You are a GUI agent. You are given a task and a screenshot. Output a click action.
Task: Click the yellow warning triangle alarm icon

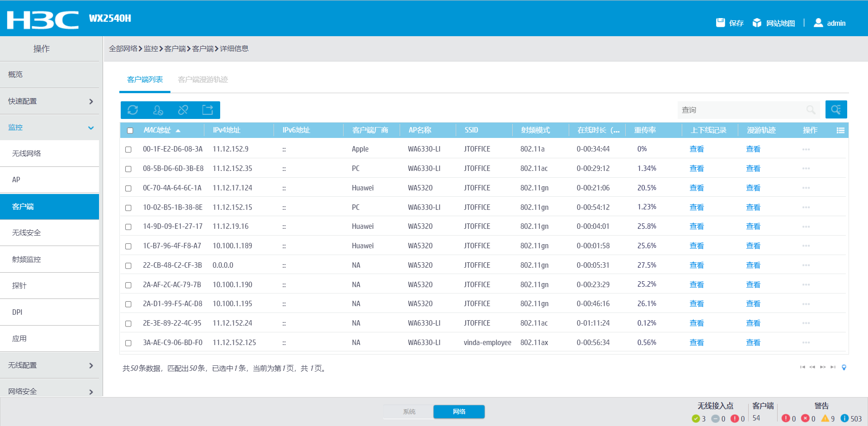pos(825,418)
